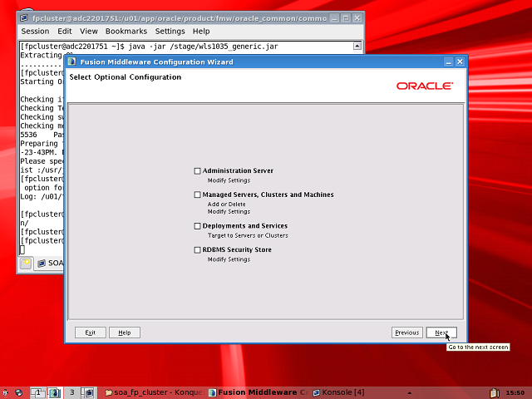
Task: Open the Edit menu in Konsole
Action: pos(65,32)
